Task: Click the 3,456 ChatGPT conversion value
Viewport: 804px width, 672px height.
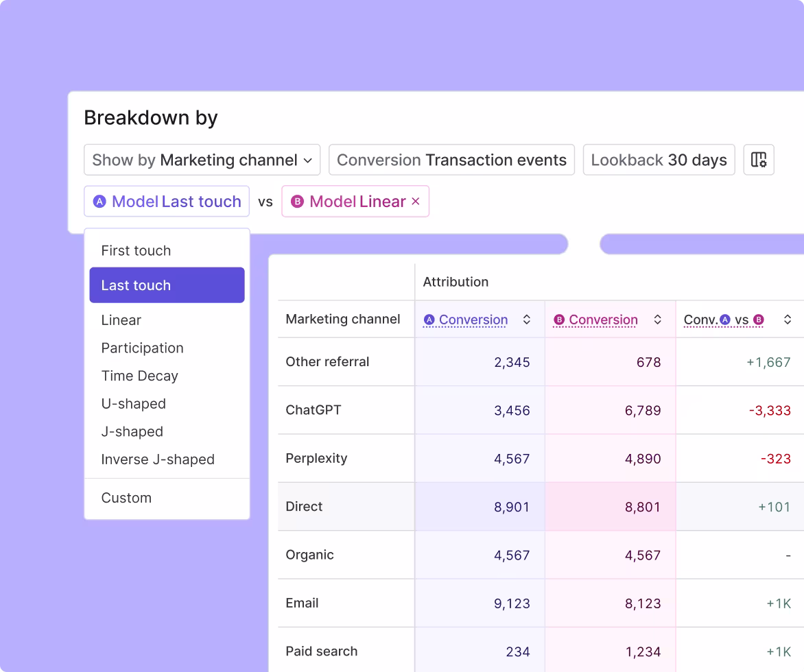Action: pyautogui.click(x=512, y=411)
